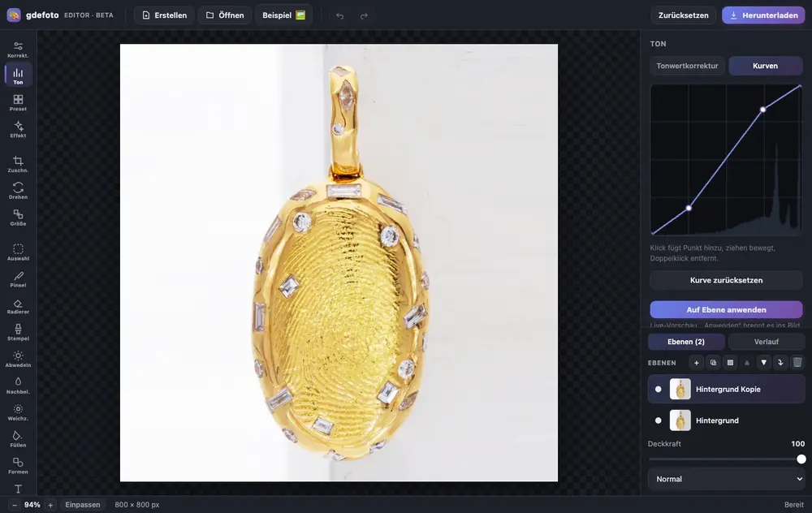Zoom out with the minus button
This screenshot has width=812, height=513.
pos(15,505)
